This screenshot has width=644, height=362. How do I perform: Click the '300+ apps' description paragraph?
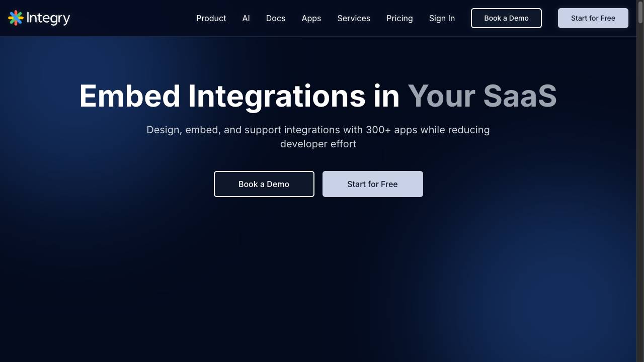coord(318,137)
